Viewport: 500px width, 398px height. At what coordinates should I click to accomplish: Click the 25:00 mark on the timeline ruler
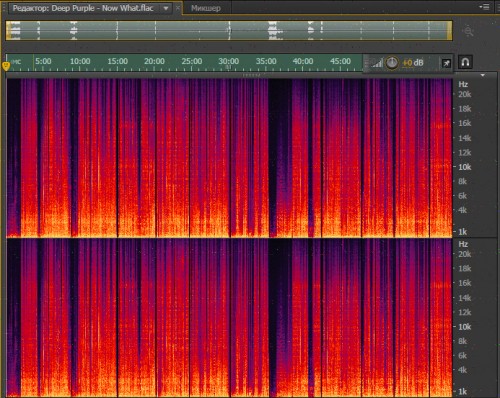click(x=192, y=61)
